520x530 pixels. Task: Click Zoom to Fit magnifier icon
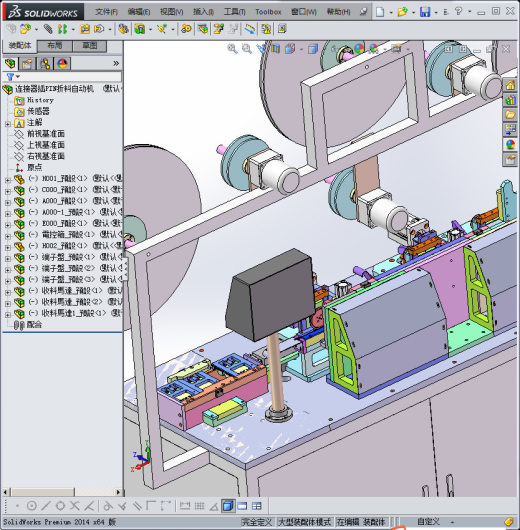[x=232, y=49]
